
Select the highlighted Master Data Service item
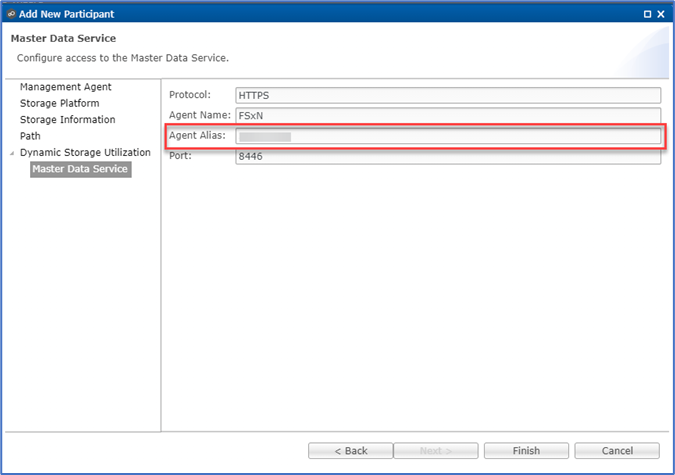(80, 169)
